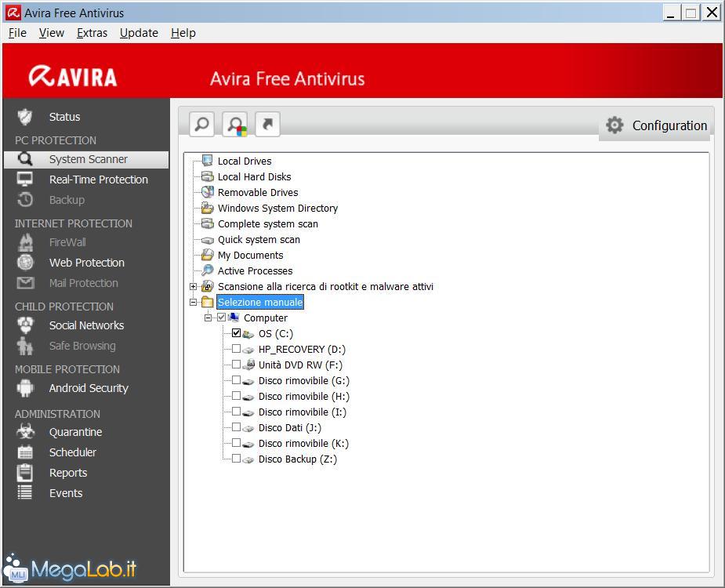Open the Scheduler section label

pos(73,452)
